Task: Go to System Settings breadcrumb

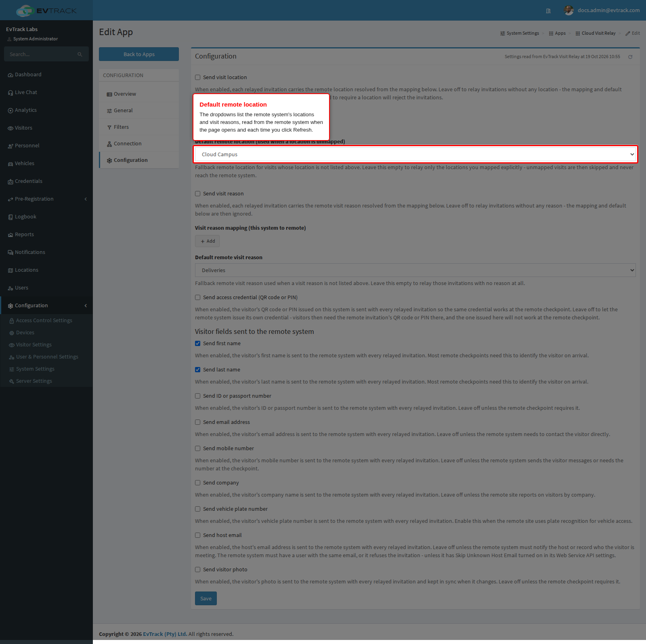Action: click(520, 33)
